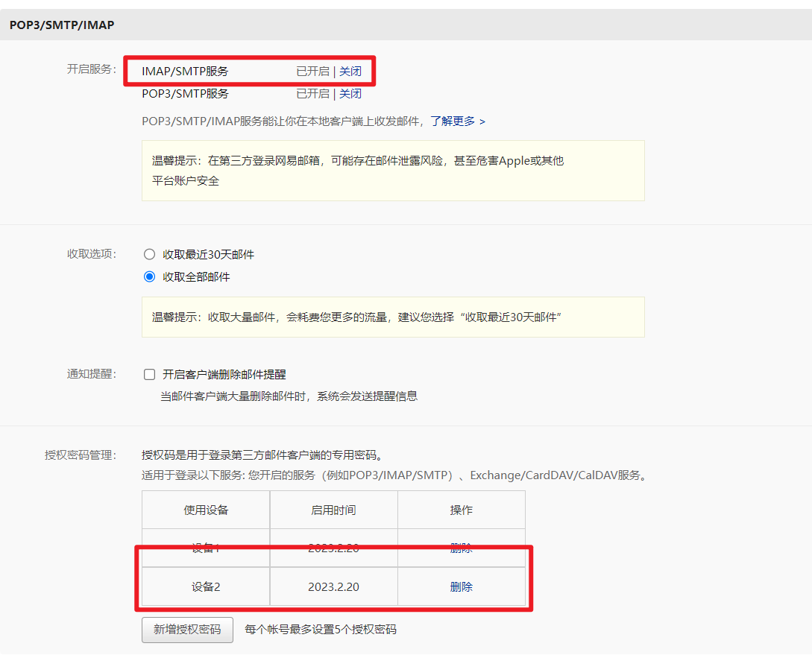选择"收取最近30天邮件"选项
This screenshot has height=655, width=812.
point(149,253)
